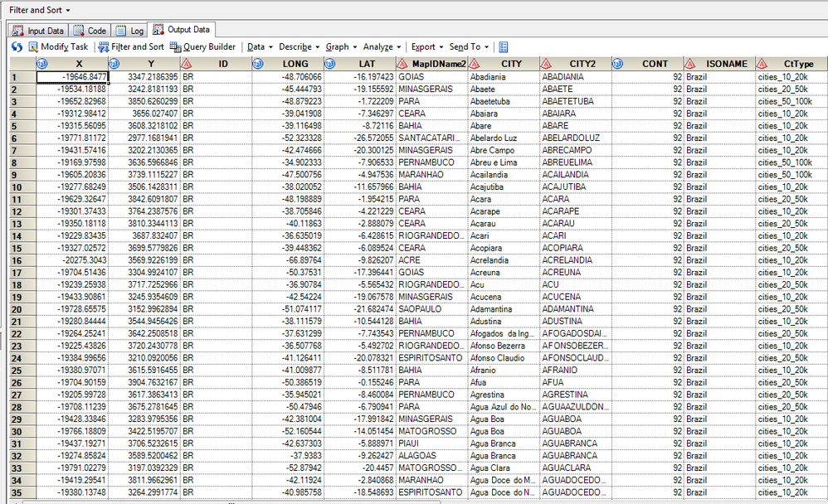Click the grid properties icon after Send To
Screen dimensions: 828x504
(504, 47)
